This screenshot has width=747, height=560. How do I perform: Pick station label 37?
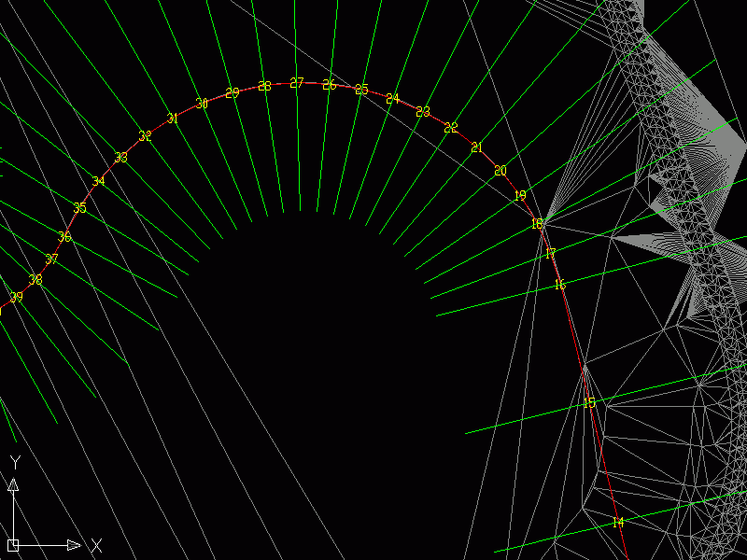[52, 259]
